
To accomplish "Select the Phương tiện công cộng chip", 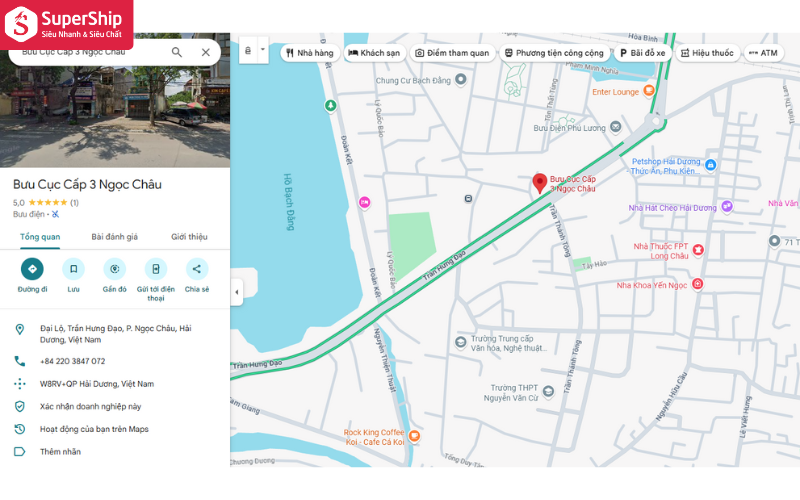I will point(555,53).
